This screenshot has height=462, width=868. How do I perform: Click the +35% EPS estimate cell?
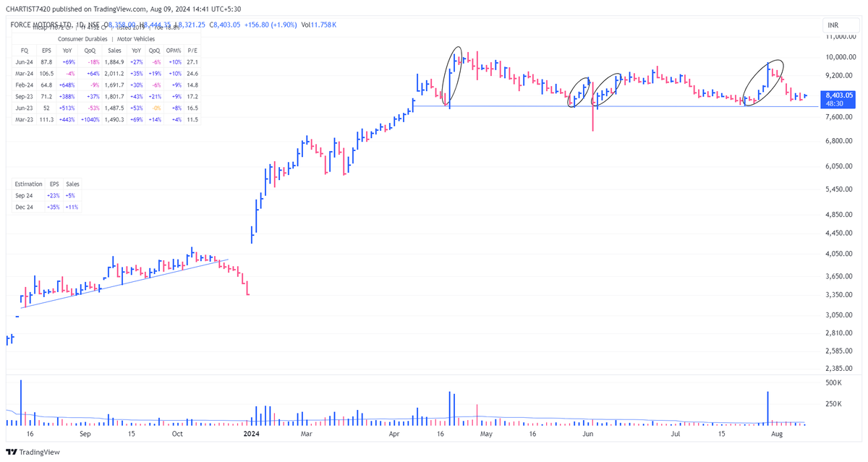(54, 207)
